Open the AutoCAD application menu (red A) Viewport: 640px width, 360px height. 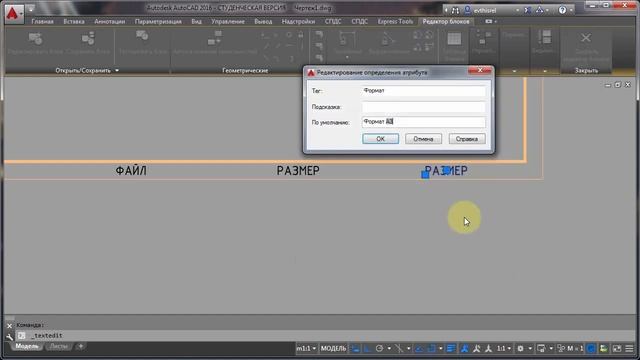click(x=14, y=14)
